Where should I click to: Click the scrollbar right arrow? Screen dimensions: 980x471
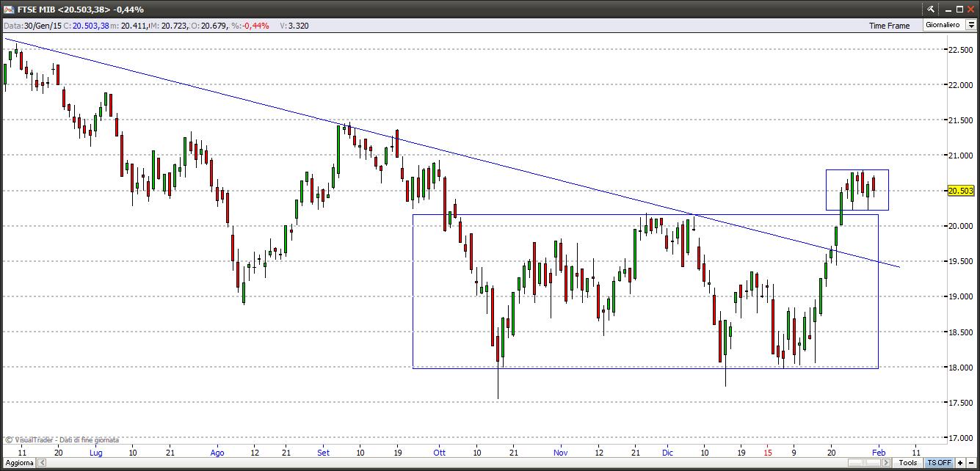886,462
